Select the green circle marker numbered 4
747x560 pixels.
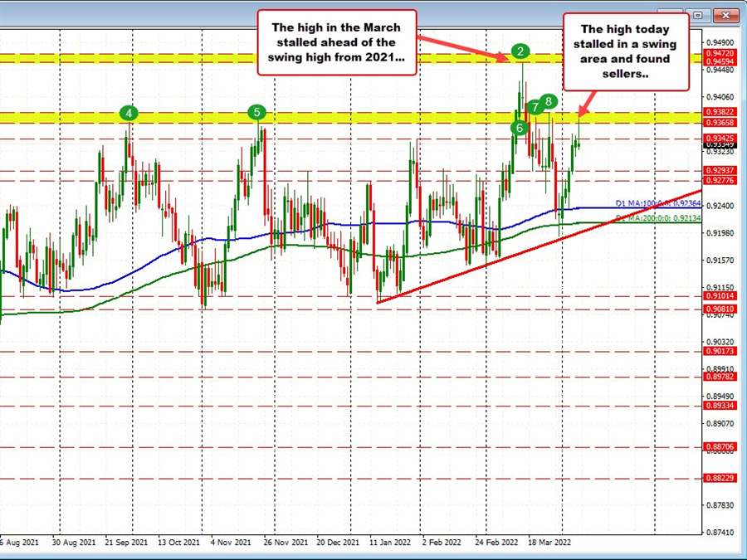point(129,112)
